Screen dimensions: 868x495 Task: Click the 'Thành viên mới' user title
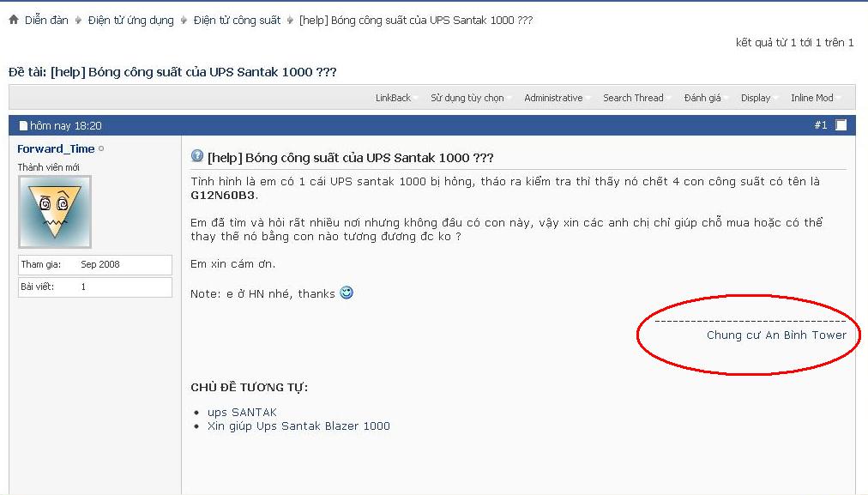tap(48, 167)
